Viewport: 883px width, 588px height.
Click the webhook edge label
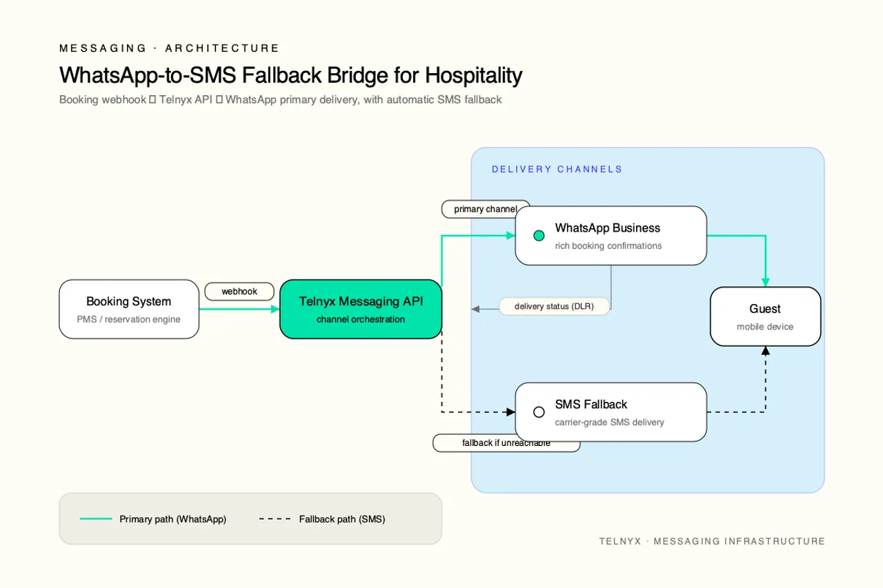click(239, 292)
